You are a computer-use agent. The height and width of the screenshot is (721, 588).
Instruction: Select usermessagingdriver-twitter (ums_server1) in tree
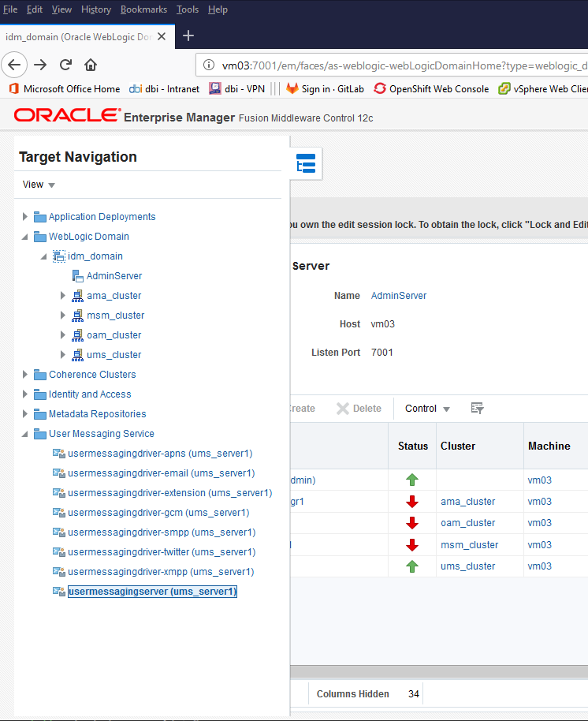(x=162, y=552)
